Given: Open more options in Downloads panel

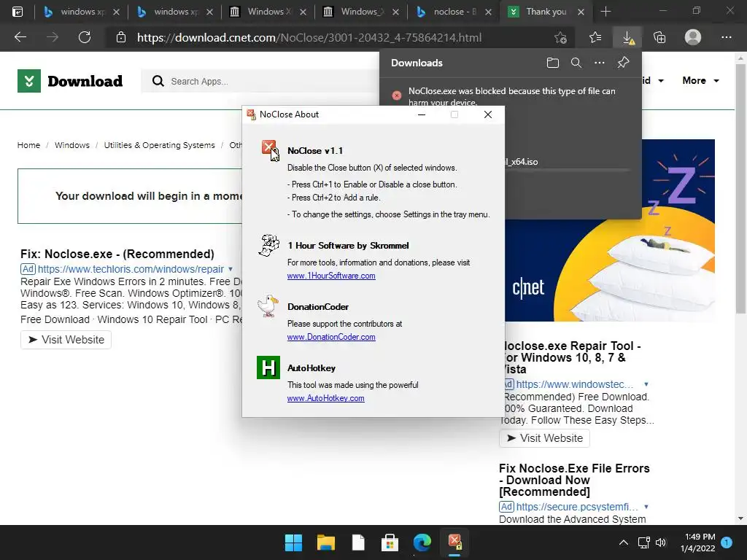Looking at the screenshot, I should pos(600,63).
